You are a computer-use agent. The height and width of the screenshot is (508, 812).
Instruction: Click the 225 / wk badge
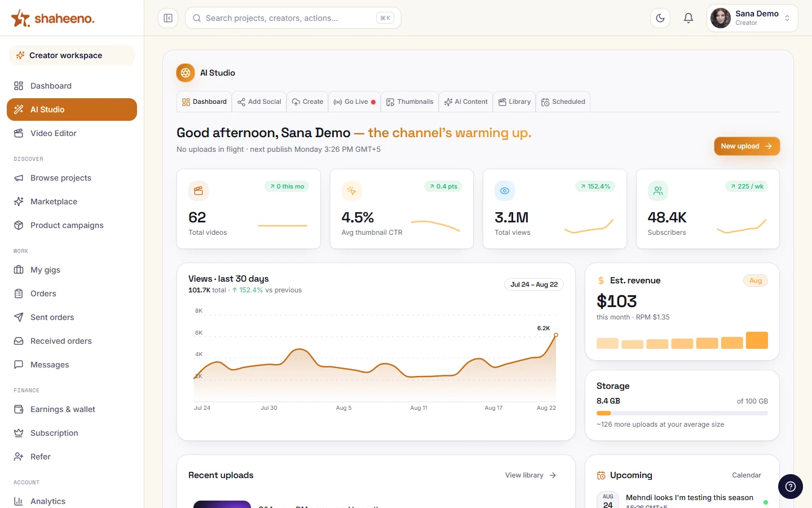click(x=747, y=186)
